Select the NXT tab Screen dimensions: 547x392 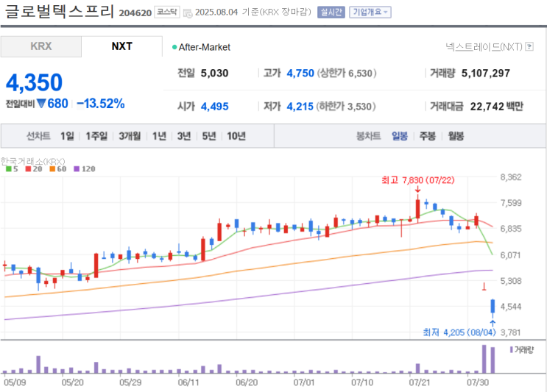click(121, 46)
